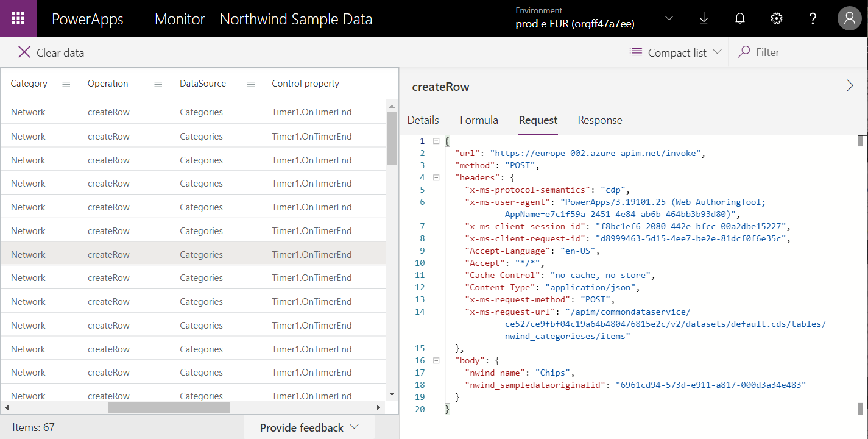
Task: Click the event list down-scroll arrow
Action: [392, 394]
